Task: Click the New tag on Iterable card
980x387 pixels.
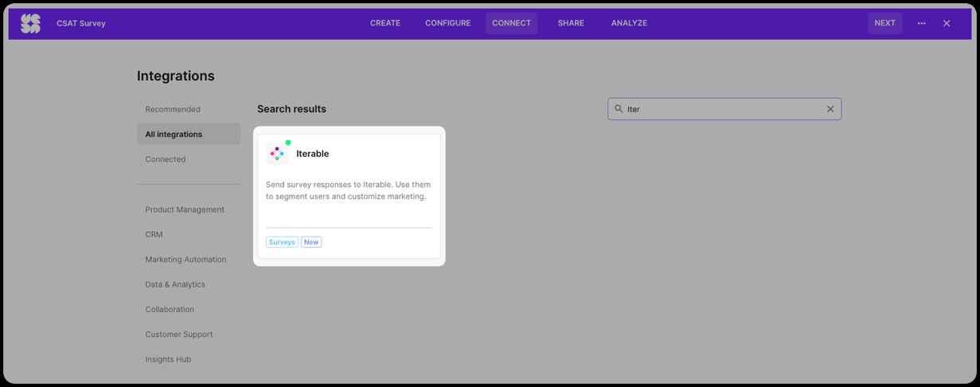Action: (311, 242)
